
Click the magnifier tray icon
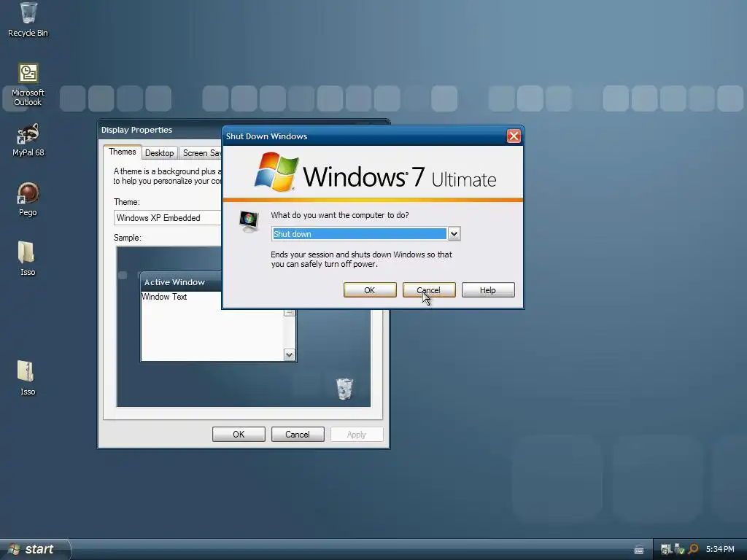point(693,549)
